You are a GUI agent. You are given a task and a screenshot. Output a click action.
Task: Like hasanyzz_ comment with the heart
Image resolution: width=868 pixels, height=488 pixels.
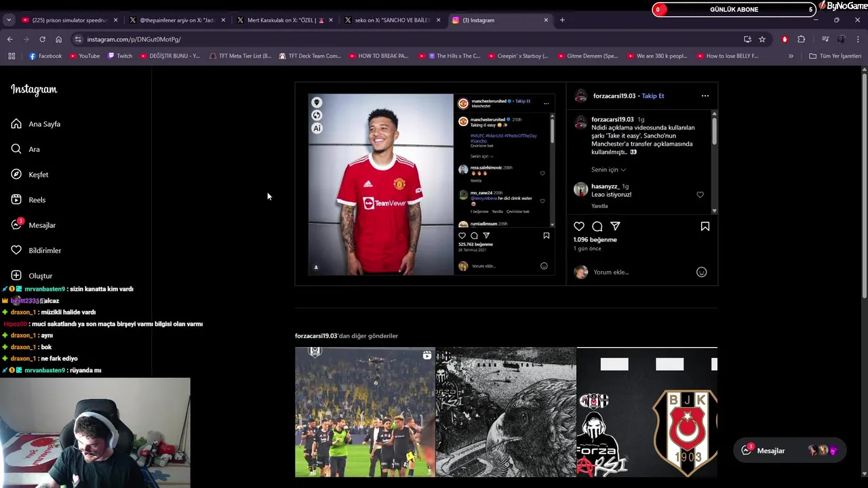point(701,195)
